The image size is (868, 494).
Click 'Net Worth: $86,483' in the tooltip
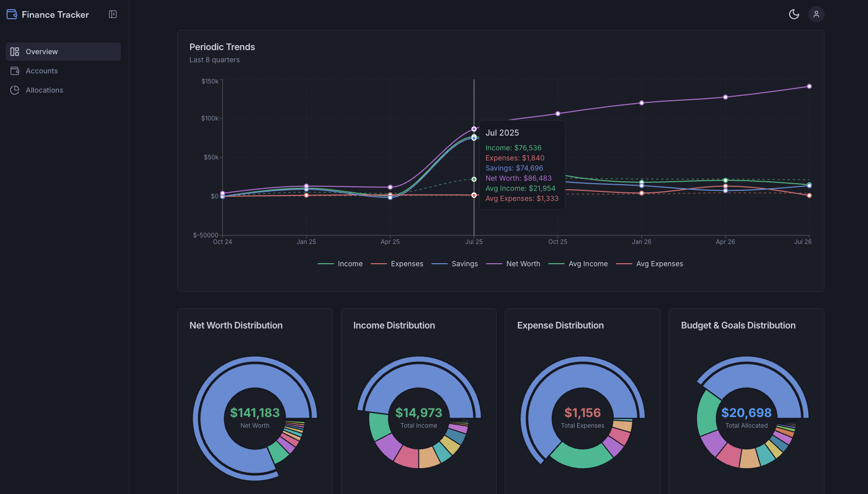[x=518, y=178]
